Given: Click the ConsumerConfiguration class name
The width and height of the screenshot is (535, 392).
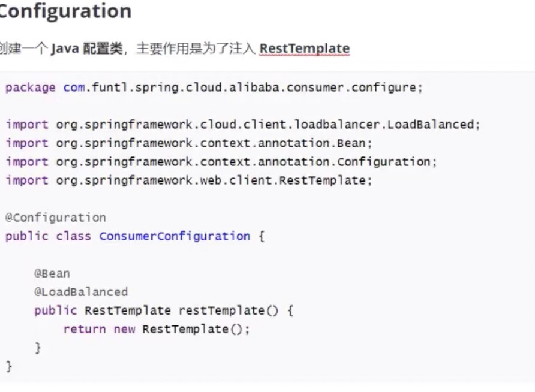Looking at the screenshot, I should (175, 236).
